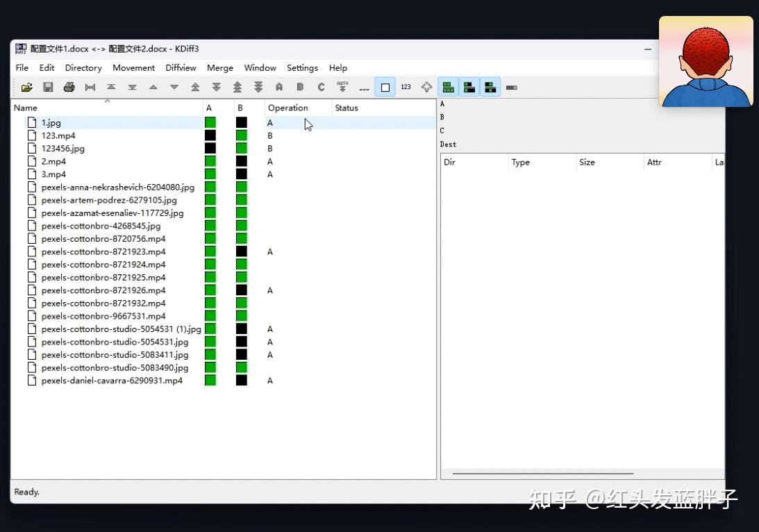Go to next unsolved conflict triple-down icon
The width and height of the screenshot is (759, 532).
point(258,87)
